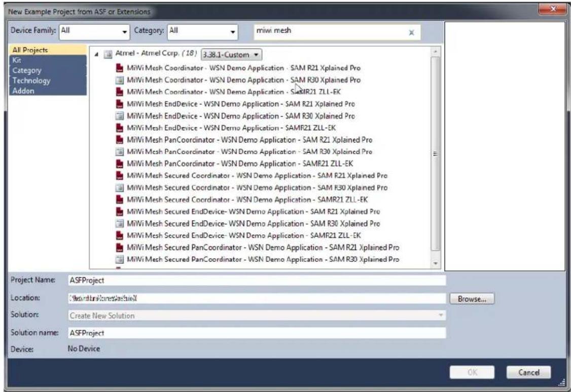Click icon beside Secured EndDevice SAM R21 Xplained Pro
571x392 pixels.
(x=120, y=211)
